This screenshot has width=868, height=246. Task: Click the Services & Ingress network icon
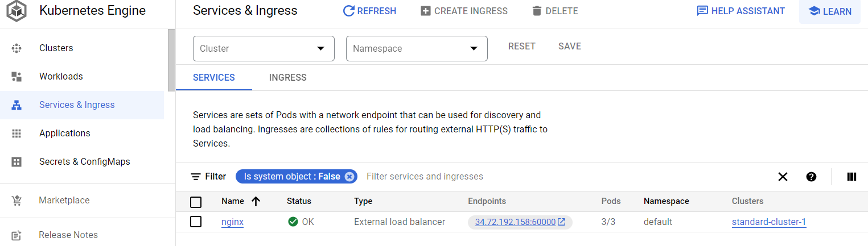(x=17, y=105)
